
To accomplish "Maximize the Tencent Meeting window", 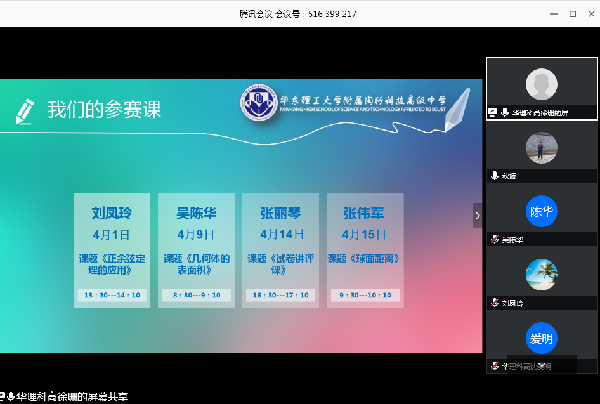I will click(x=573, y=14).
